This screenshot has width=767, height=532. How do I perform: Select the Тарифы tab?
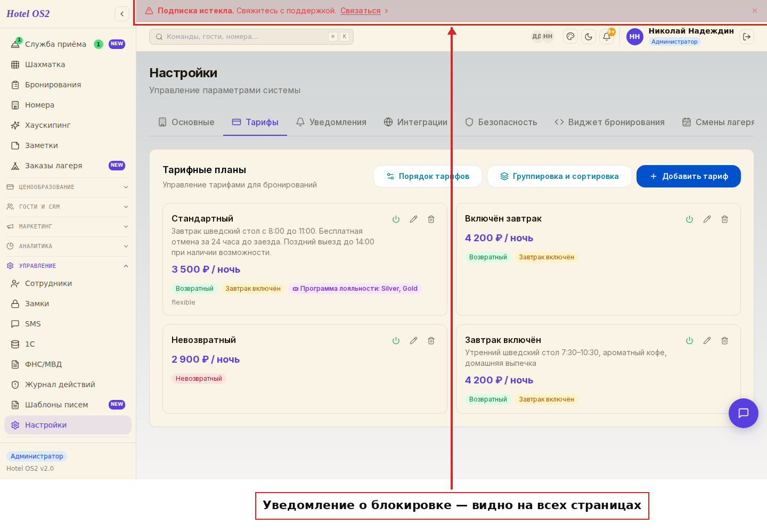(255, 122)
